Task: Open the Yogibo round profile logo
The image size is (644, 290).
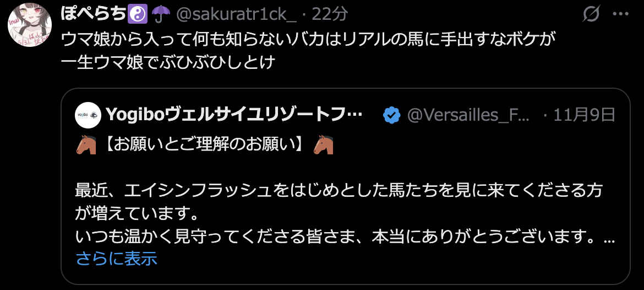Action: point(88,116)
